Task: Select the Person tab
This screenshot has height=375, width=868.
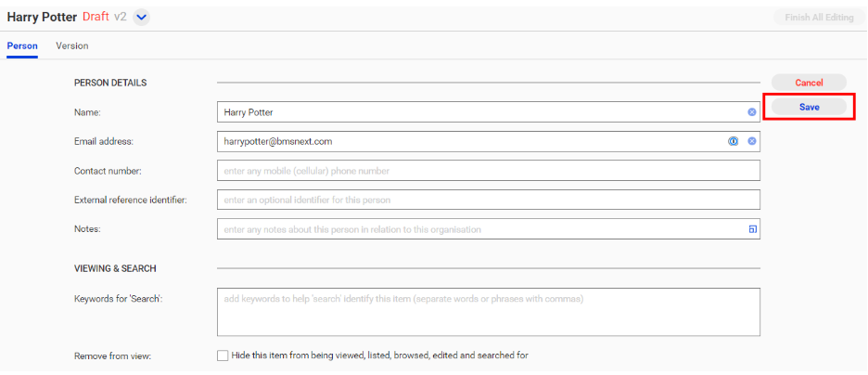Action: pos(22,46)
